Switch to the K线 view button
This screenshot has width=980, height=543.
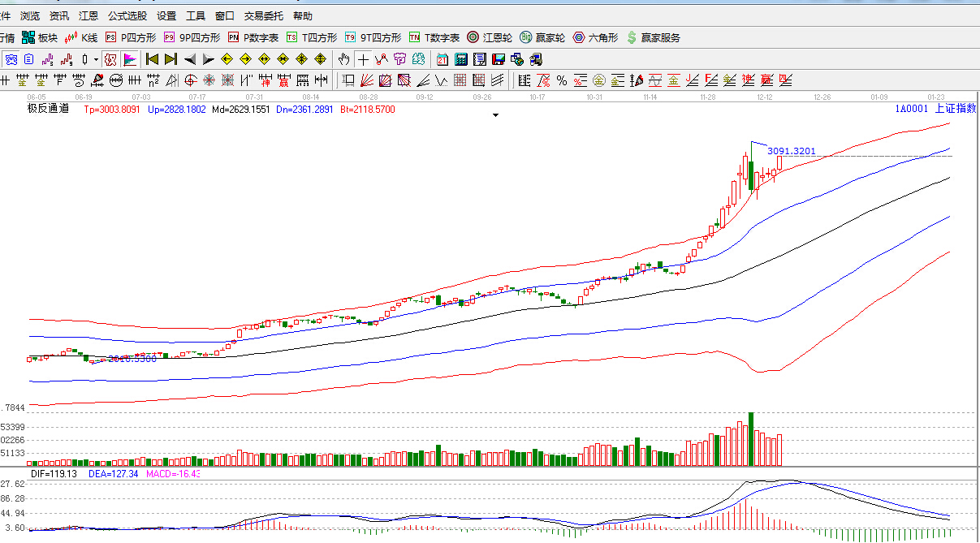click(81, 37)
